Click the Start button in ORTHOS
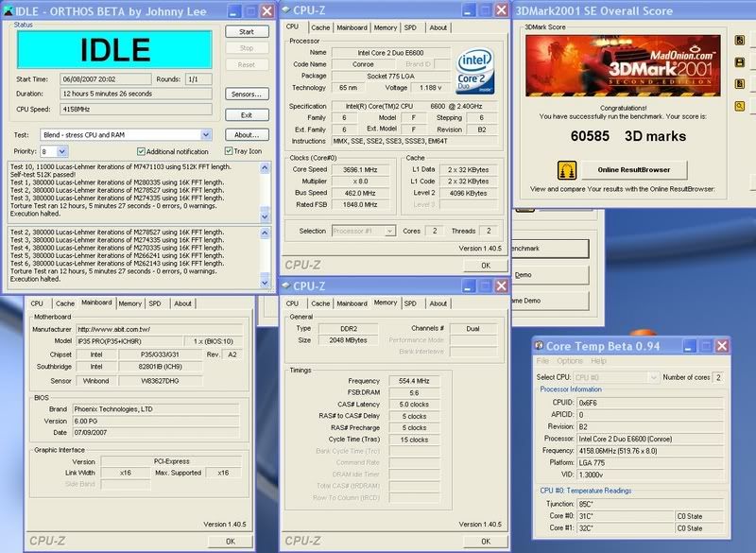Image resolution: width=756 pixels, height=553 pixels. (x=247, y=32)
